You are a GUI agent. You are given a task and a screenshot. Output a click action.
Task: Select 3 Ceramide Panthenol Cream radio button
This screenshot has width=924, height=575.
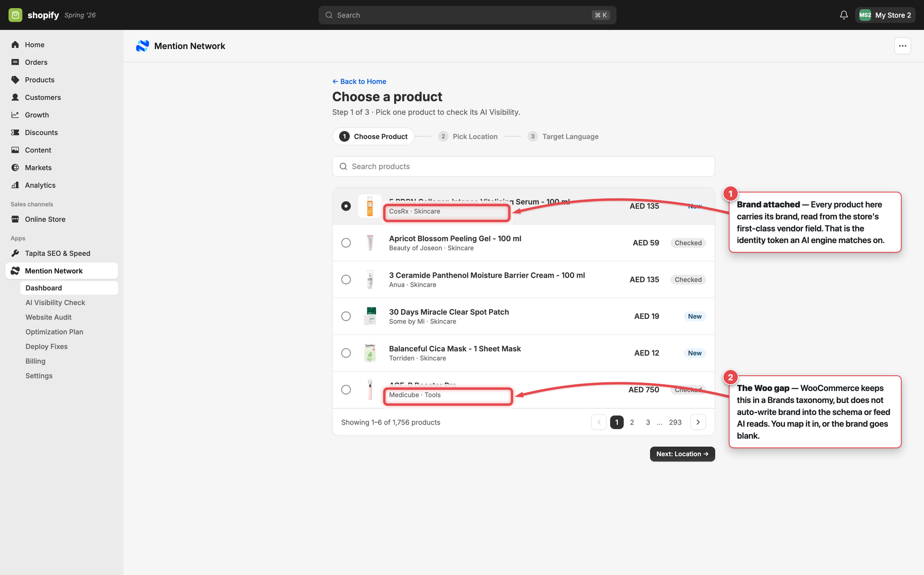(346, 280)
